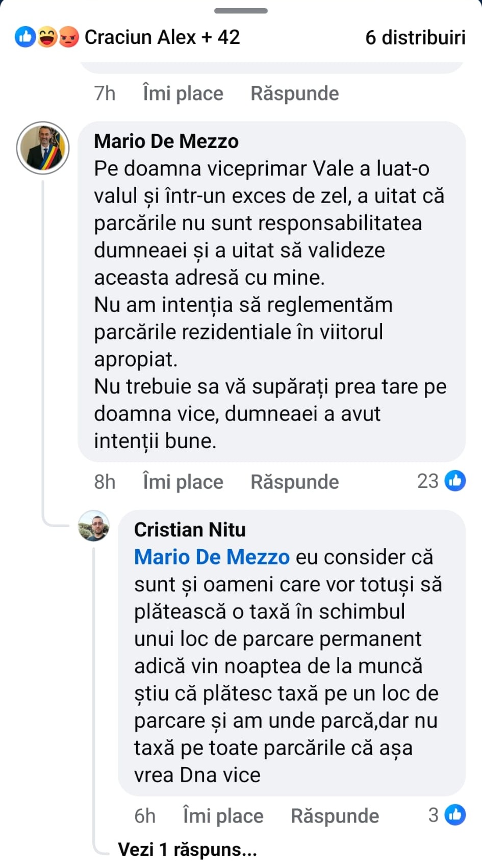Viewport: 482px width, 868px height.
Task: Tap the drag handle at top
Action: point(241,11)
